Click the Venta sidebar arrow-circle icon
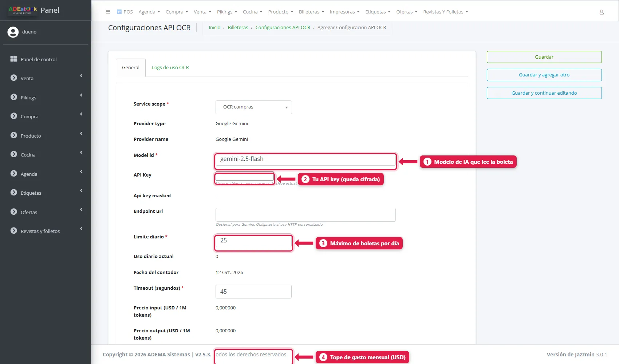The height and width of the screenshot is (364, 619). tap(14, 78)
